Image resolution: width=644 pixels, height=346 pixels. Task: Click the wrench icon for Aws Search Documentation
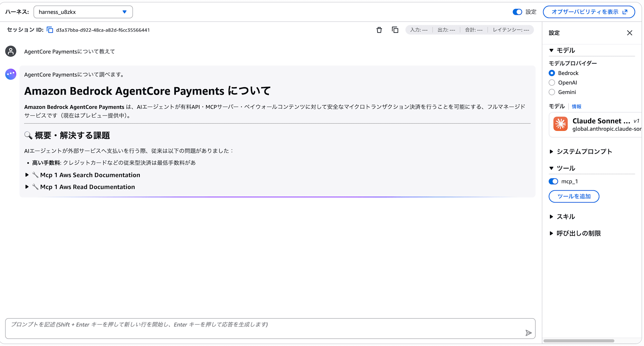coord(35,175)
